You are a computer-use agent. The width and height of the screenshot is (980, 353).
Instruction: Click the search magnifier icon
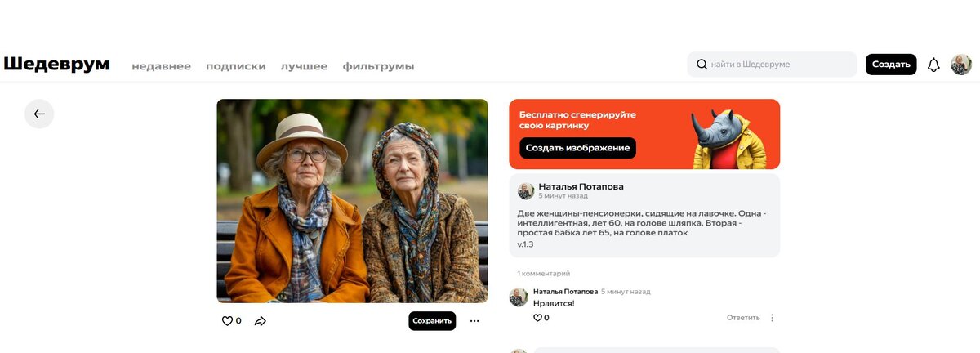[702, 65]
